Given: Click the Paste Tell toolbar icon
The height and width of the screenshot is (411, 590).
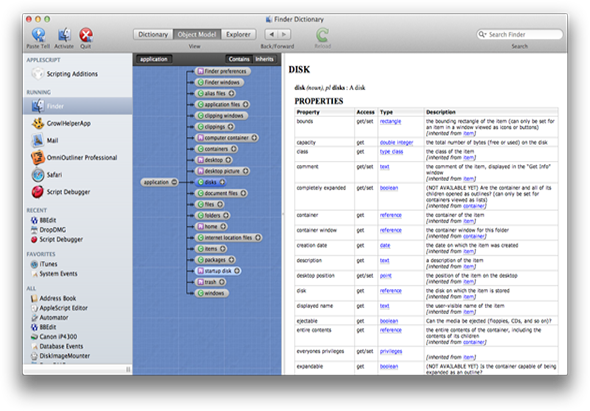Looking at the screenshot, I should [x=38, y=35].
